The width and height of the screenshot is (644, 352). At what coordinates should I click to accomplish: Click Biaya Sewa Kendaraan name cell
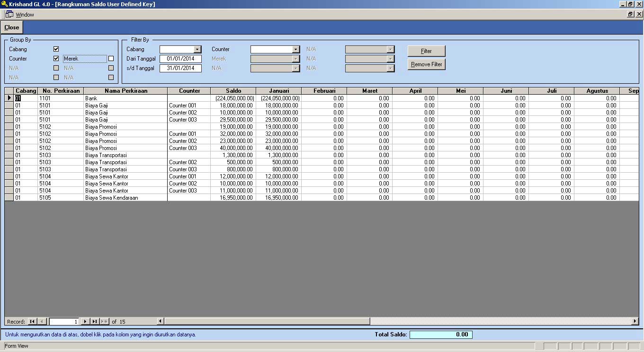[x=125, y=197]
